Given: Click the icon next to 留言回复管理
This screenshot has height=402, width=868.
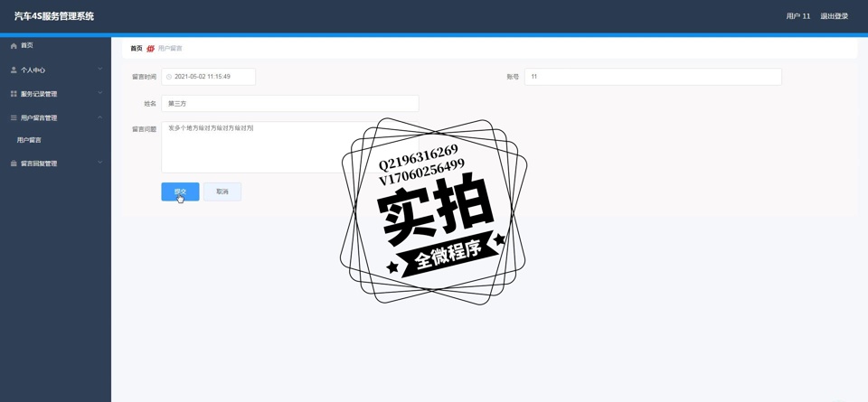Looking at the screenshot, I should point(14,164).
